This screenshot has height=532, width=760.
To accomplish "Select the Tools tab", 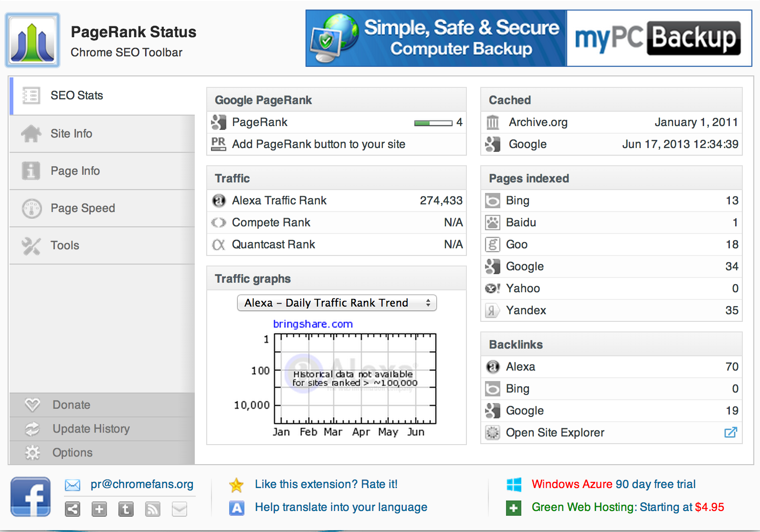I will coord(102,245).
